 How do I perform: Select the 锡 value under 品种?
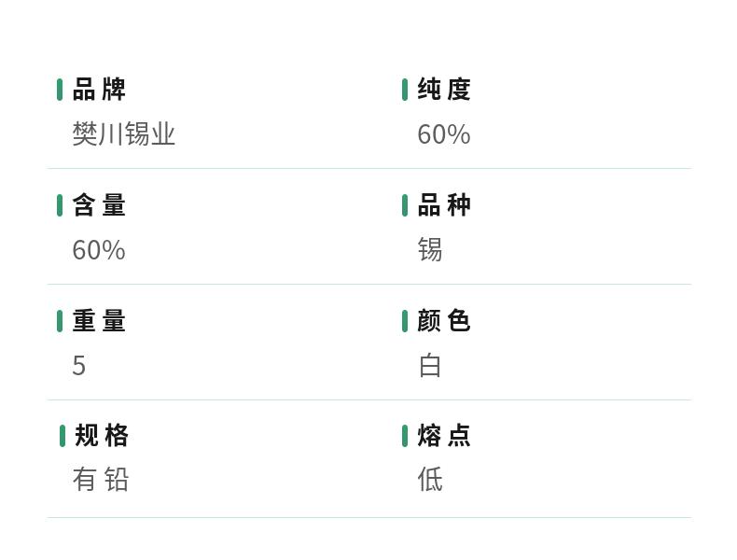430,250
